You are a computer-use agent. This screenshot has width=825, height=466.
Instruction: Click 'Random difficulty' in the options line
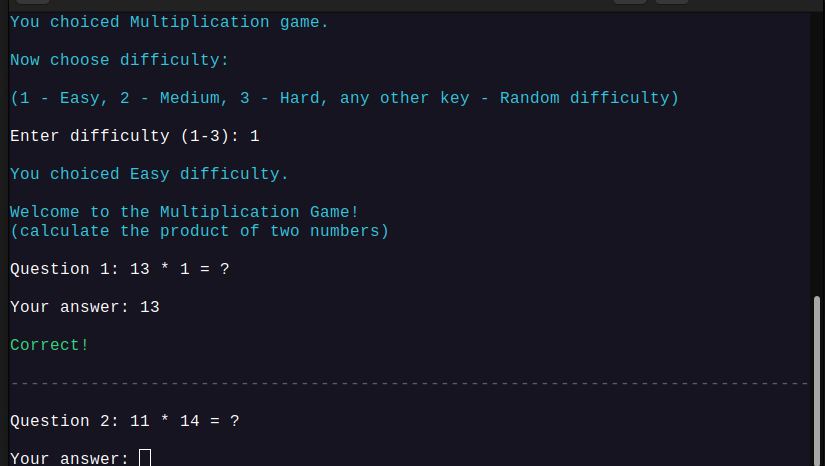pos(585,98)
